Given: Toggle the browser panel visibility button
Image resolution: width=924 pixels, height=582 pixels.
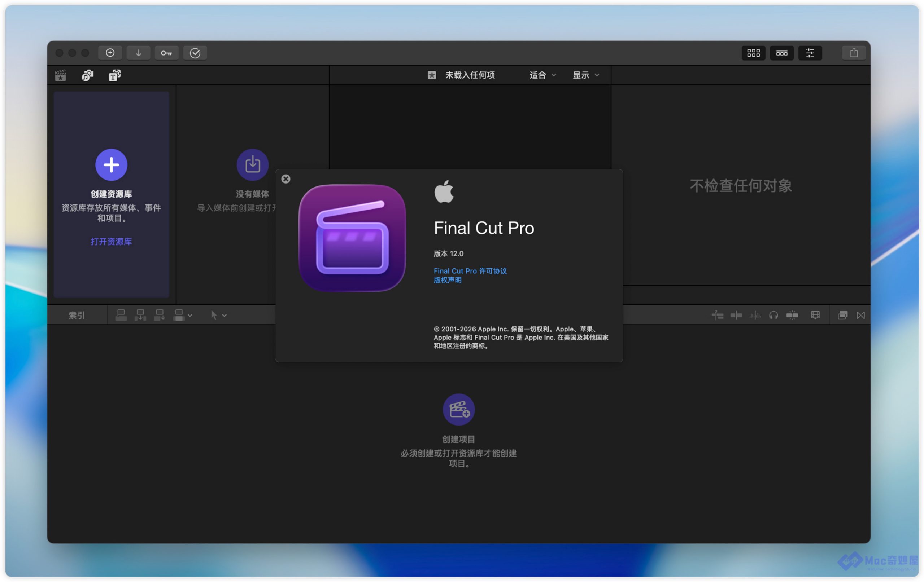Looking at the screenshot, I should coord(753,53).
